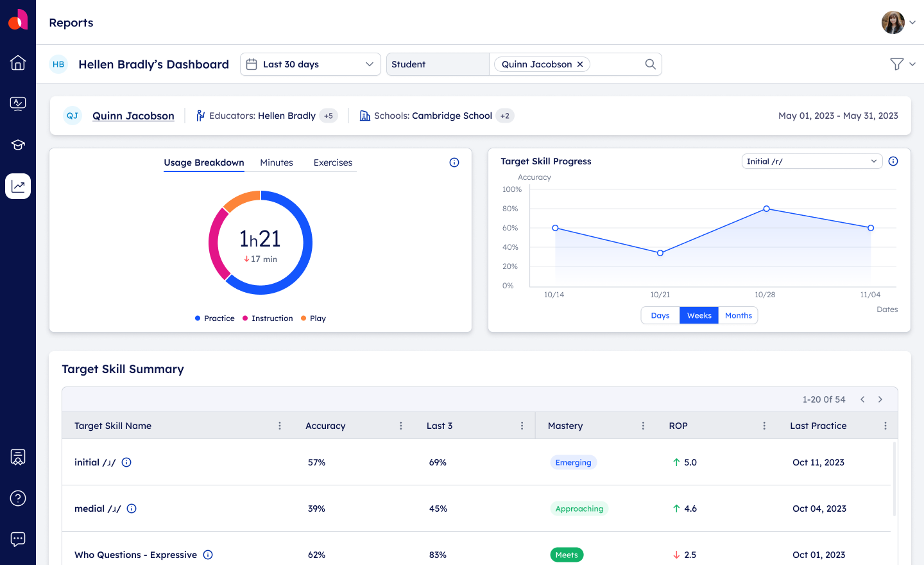Click the Oct 11, 2023 last practice cell
The image size is (924, 565).
coord(818,462)
